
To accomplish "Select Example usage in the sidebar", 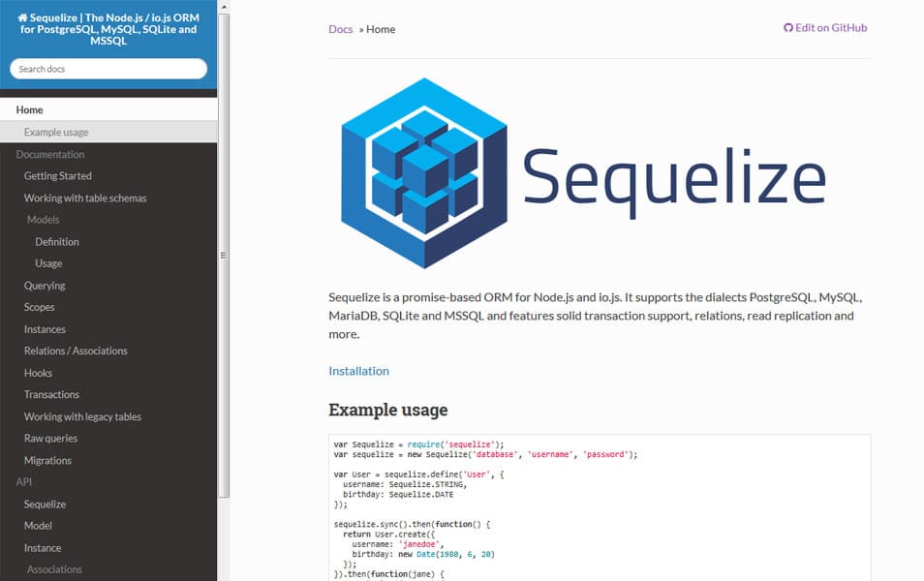I will pyautogui.click(x=55, y=132).
